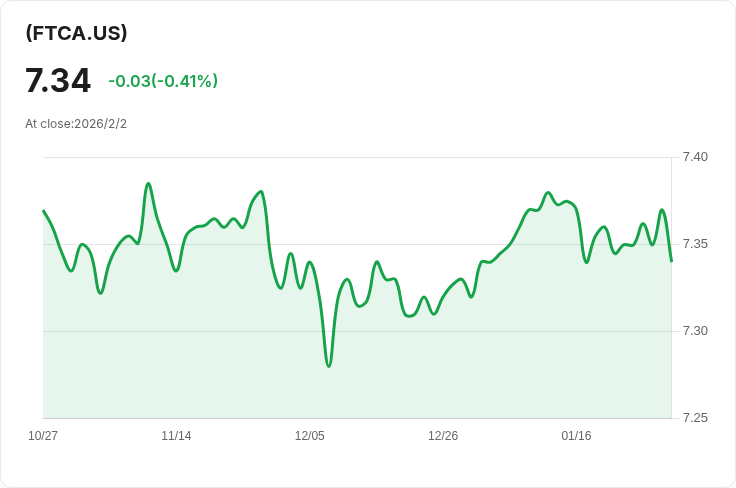Select the 12/26 date axis label
Screen dimensions: 736x488
pos(443,435)
